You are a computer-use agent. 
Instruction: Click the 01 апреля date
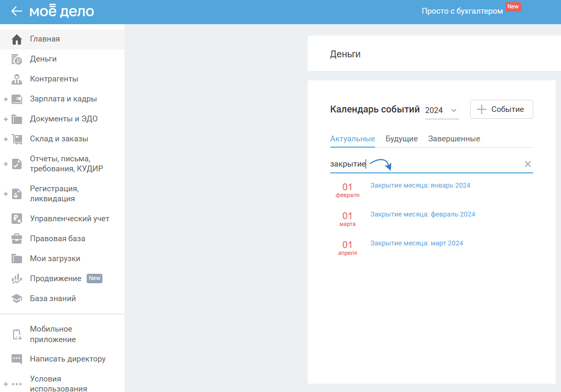point(347,248)
